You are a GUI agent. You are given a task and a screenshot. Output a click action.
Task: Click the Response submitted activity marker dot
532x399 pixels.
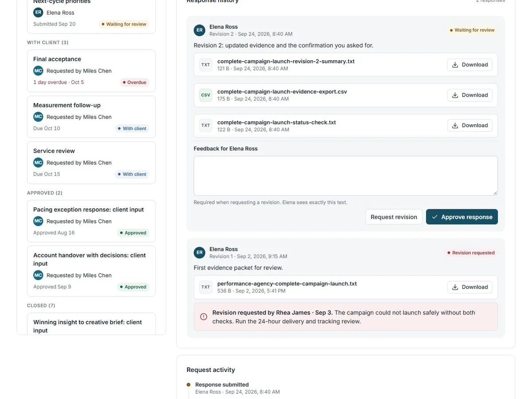tap(188, 385)
